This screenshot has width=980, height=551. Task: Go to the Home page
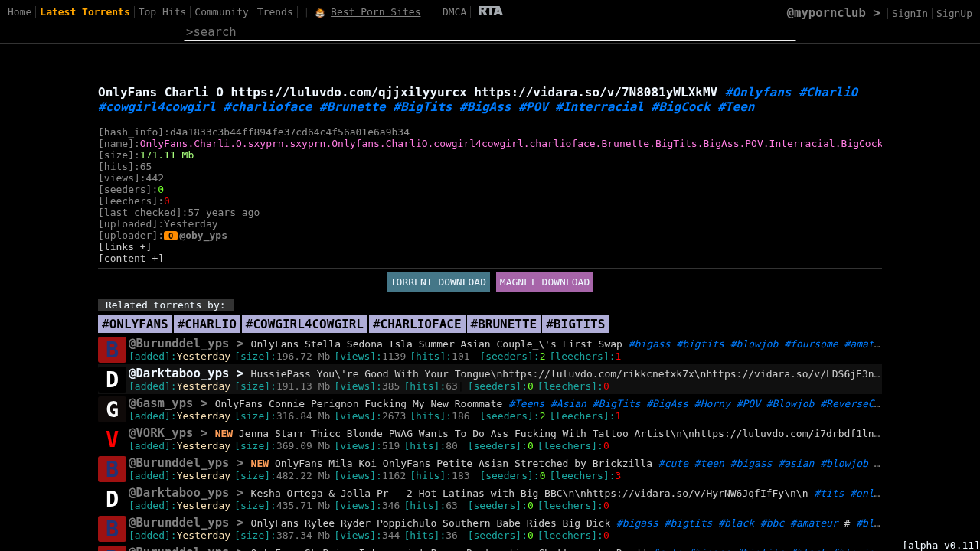(20, 12)
